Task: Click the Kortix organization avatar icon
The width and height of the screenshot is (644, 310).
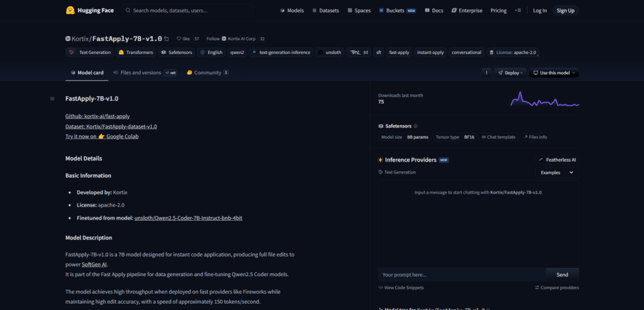Action: (x=68, y=38)
